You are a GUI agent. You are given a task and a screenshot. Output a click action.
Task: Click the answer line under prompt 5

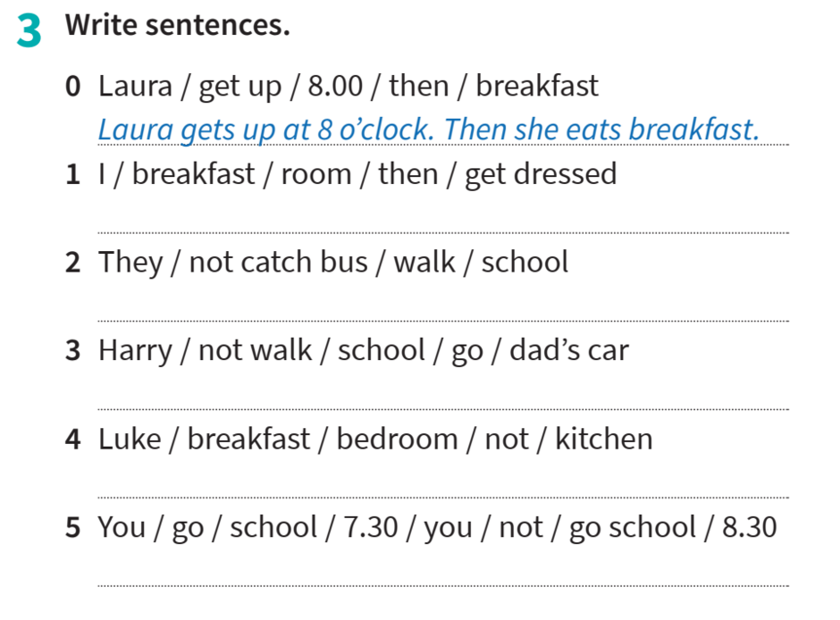pos(443,586)
